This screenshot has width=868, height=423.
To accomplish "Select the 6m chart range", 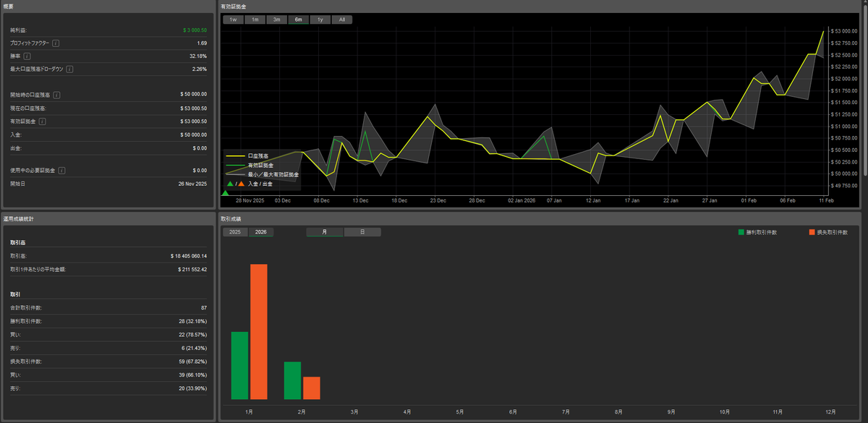I will click(298, 20).
